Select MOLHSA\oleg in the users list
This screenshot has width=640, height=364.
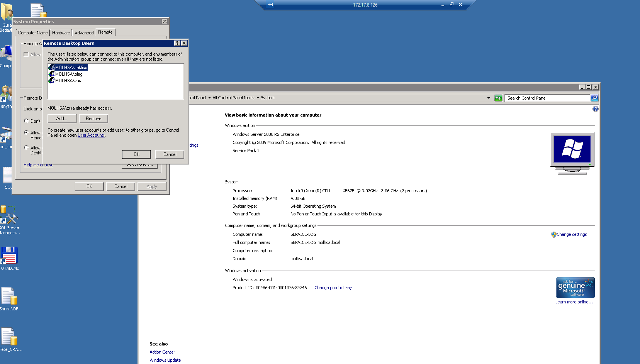[x=69, y=74]
